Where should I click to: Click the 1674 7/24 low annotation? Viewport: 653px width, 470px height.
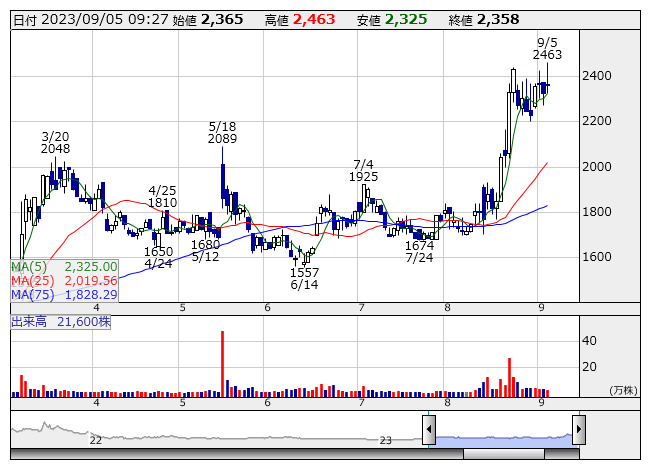coord(420,251)
